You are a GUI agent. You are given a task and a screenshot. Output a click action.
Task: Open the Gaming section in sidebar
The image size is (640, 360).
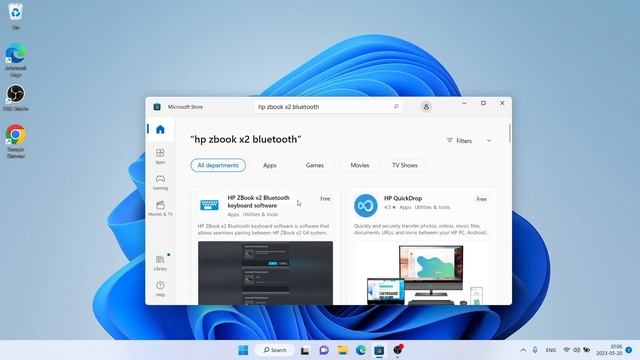click(x=160, y=182)
